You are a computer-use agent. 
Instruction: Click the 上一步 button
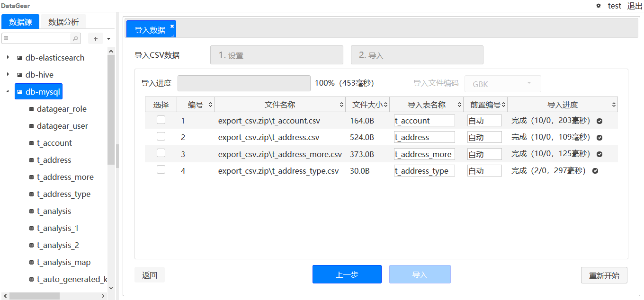pyautogui.click(x=347, y=274)
